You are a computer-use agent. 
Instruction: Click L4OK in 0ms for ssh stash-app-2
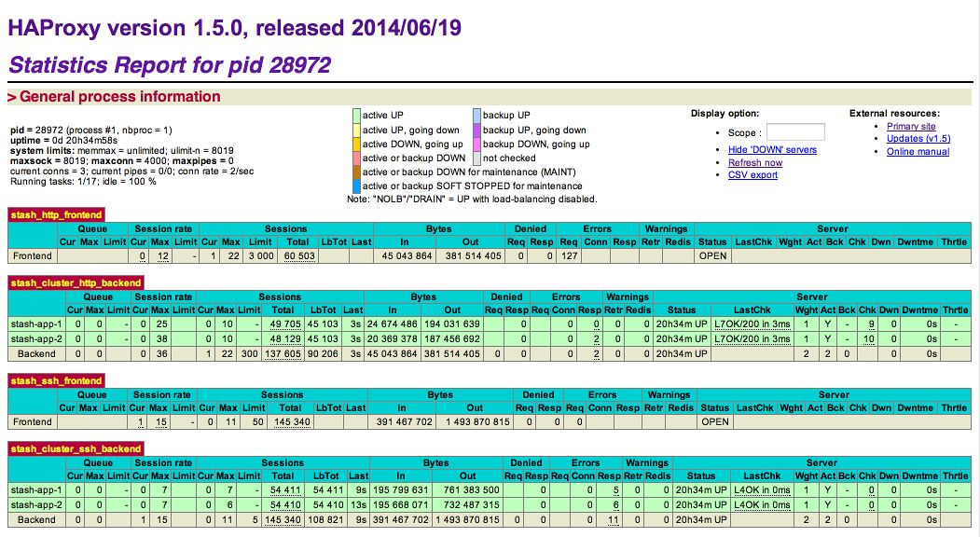(x=762, y=505)
